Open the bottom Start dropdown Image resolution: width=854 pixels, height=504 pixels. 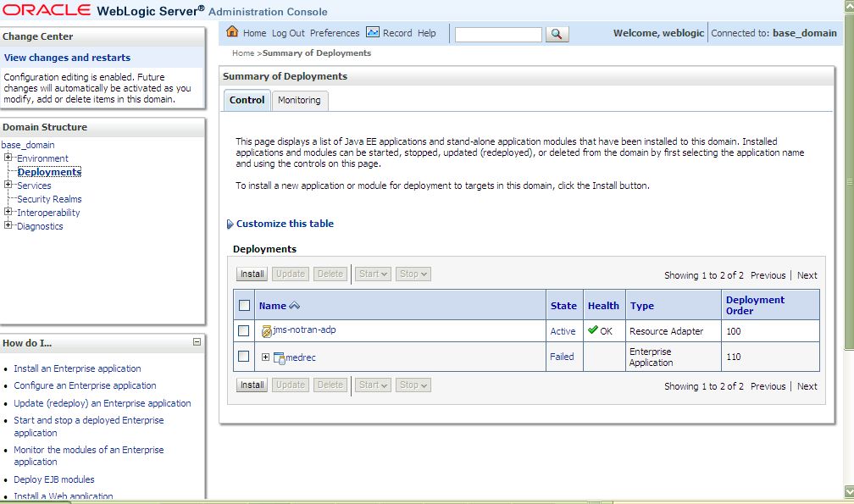pos(373,385)
